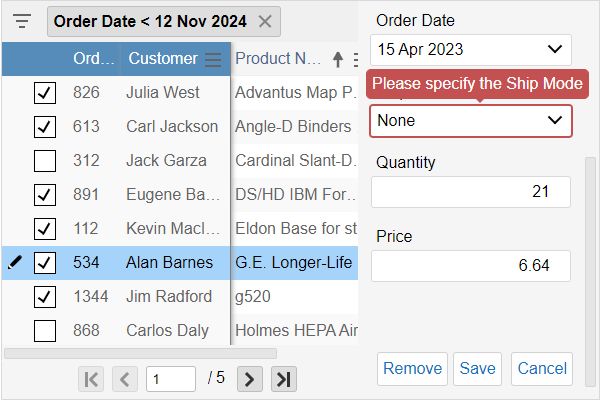
Task: Go to the previous page
Action: pos(125,378)
